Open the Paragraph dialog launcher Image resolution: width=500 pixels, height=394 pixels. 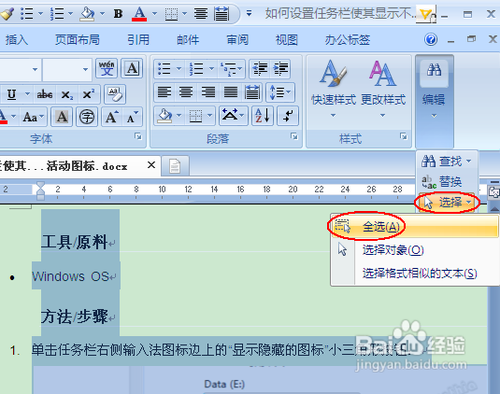pyautogui.click(x=294, y=136)
